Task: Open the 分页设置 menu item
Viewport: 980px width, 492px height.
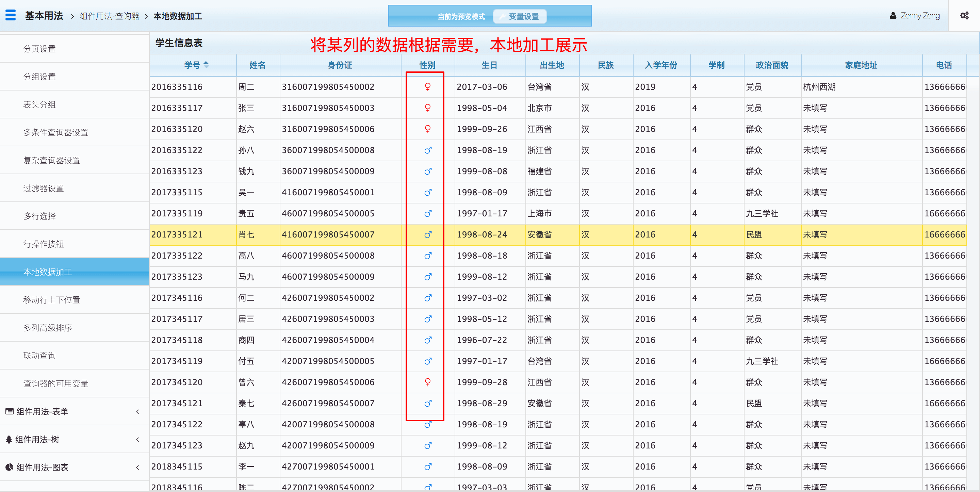Action: (x=39, y=49)
